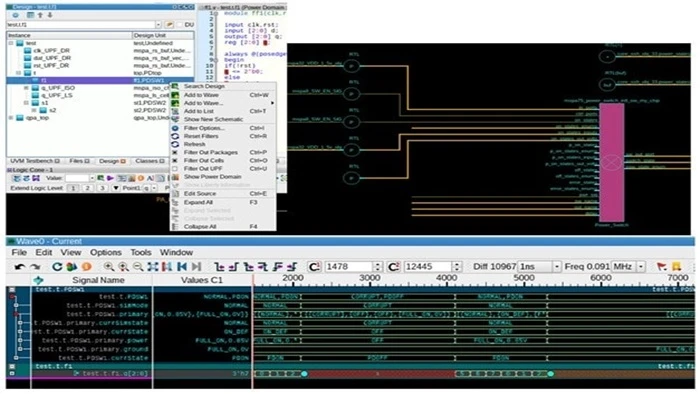Click Extend Logic Level button 2

[88, 188]
